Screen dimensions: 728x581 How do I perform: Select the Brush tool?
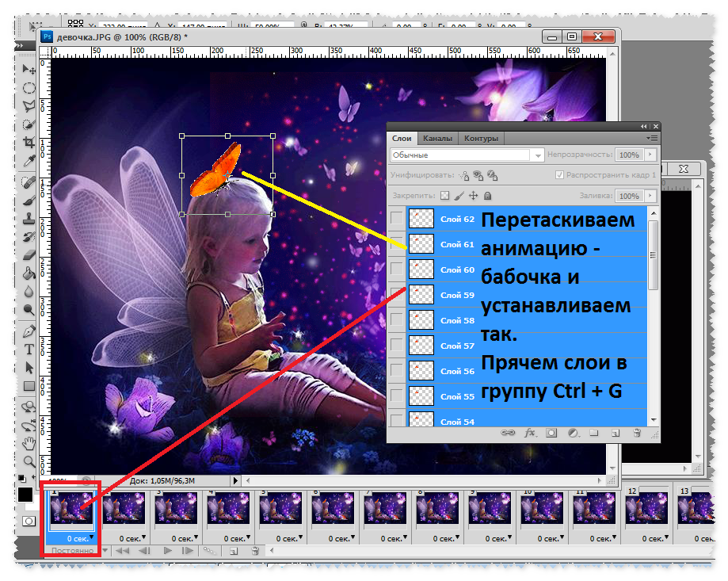(x=29, y=201)
